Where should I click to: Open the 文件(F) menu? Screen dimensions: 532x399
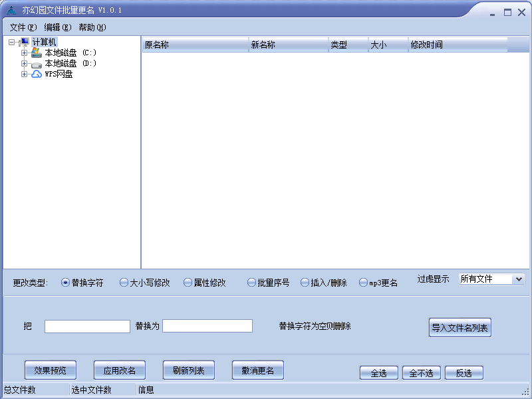[21, 27]
